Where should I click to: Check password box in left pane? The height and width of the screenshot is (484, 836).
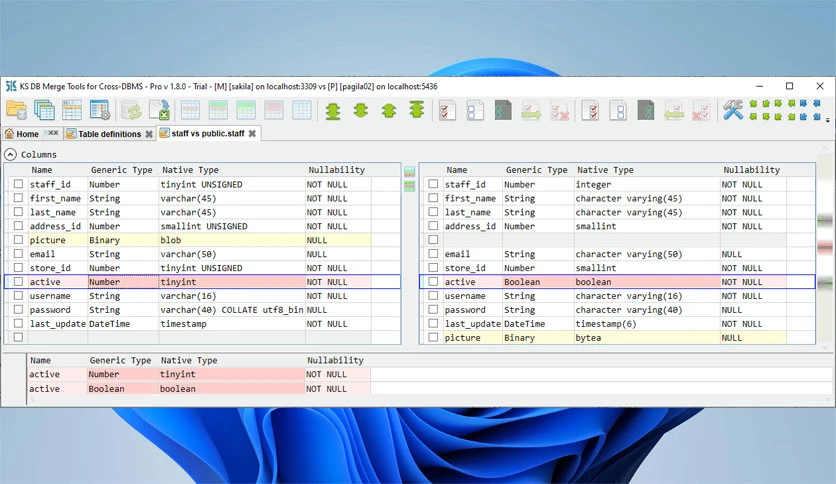(x=18, y=309)
